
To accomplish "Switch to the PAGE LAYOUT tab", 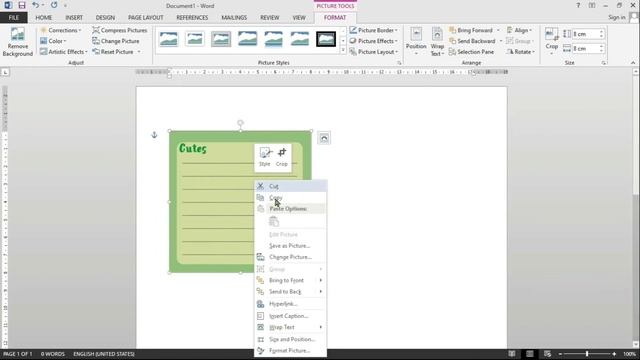I will click(x=145, y=18).
